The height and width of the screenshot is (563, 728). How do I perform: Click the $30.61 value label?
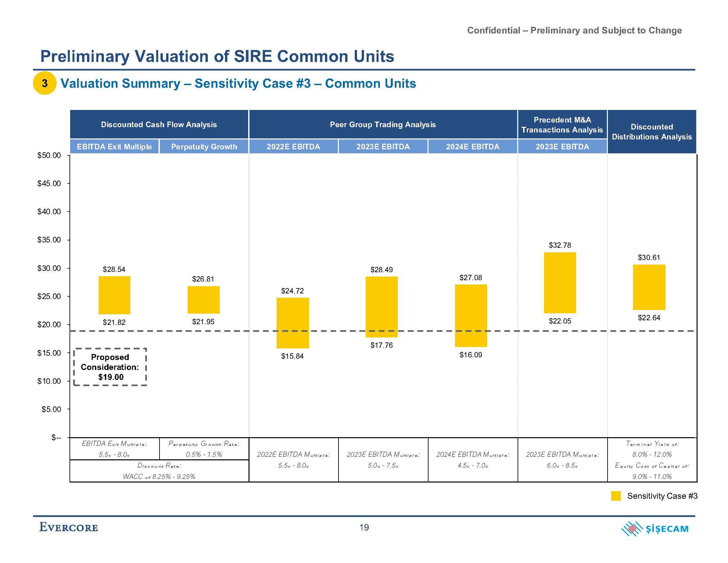pos(649,257)
